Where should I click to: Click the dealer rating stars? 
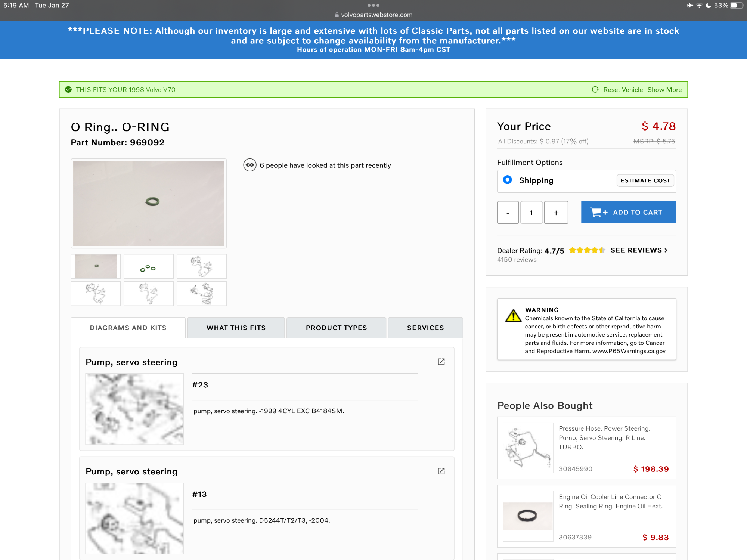[x=587, y=250]
